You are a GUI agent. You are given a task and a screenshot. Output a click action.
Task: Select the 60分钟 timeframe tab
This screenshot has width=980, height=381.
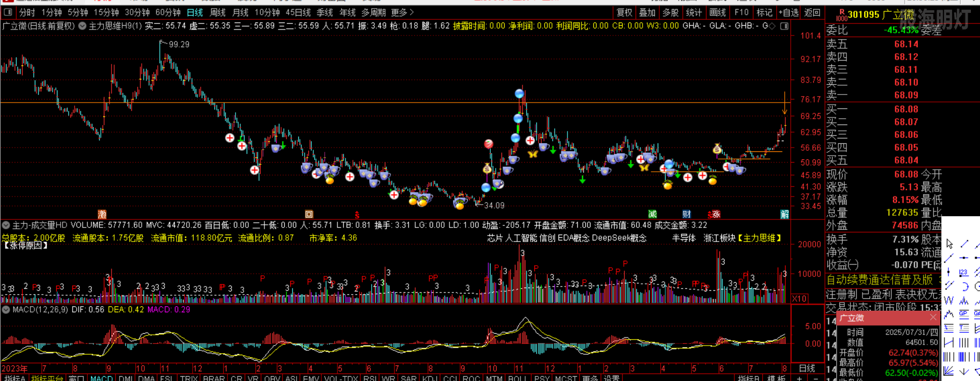(167, 12)
